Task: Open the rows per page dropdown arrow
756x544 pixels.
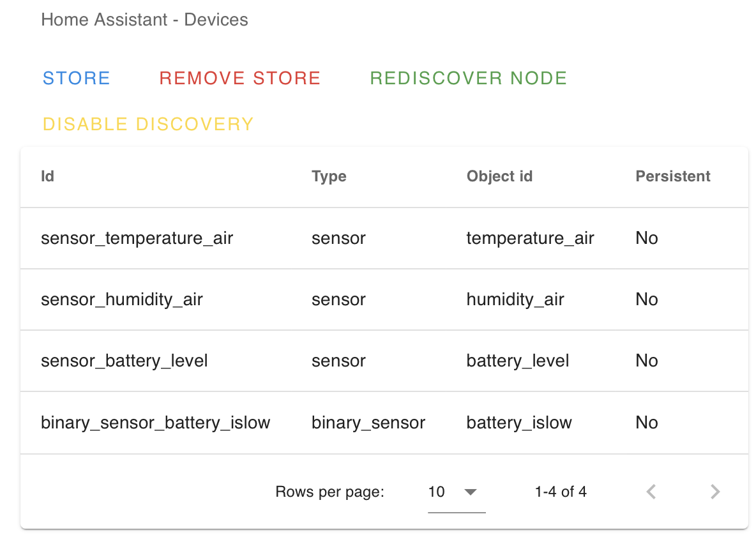Action: (470, 492)
